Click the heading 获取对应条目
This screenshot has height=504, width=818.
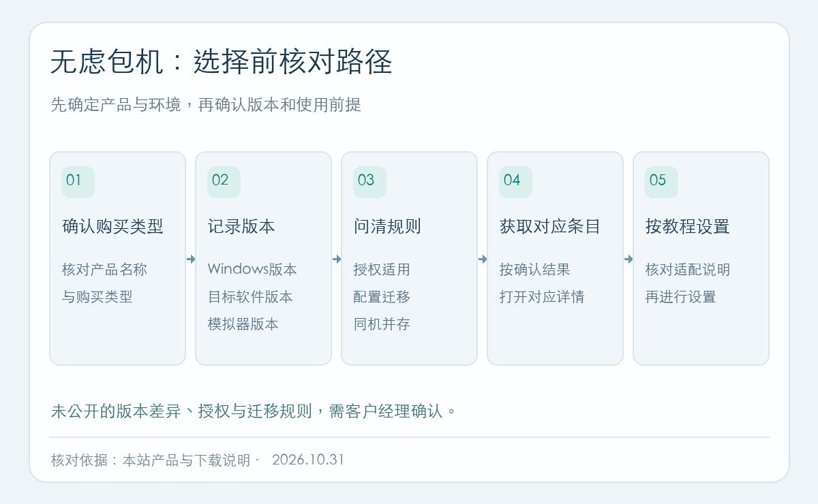point(550,226)
